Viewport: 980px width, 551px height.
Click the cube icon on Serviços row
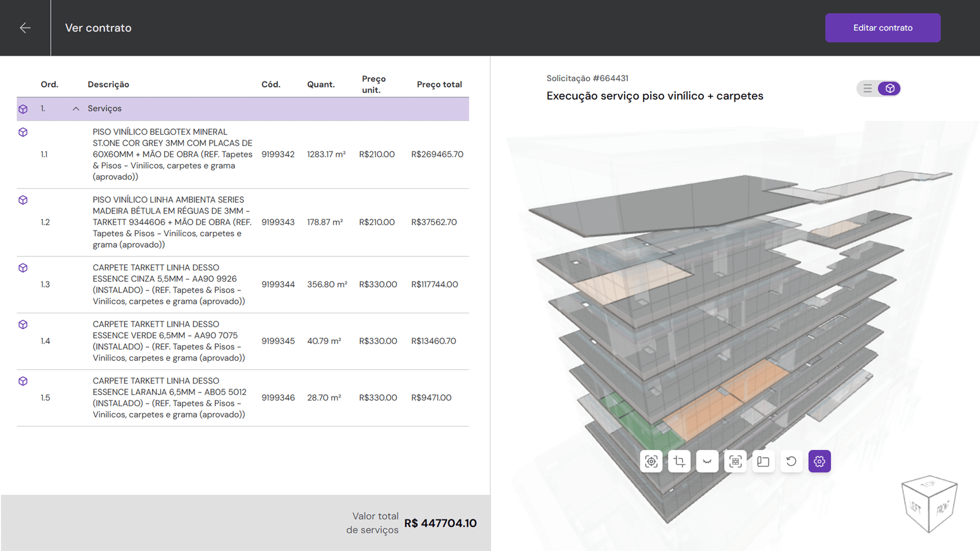23,109
